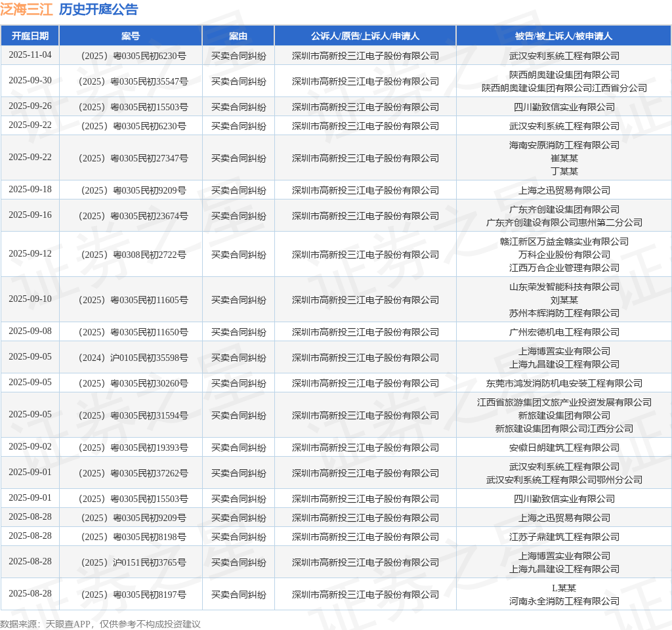This screenshot has height=630, width=672.
Task: Select the date cell 2025-09-18
Action: coord(30,190)
